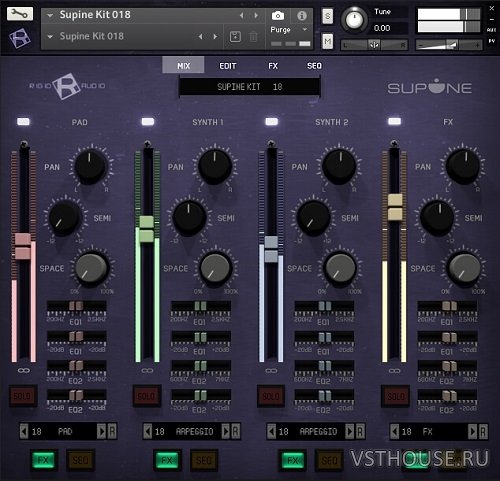Toggle the PAD channel power LED
The width and height of the screenshot is (500, 481).
(23, 121)
